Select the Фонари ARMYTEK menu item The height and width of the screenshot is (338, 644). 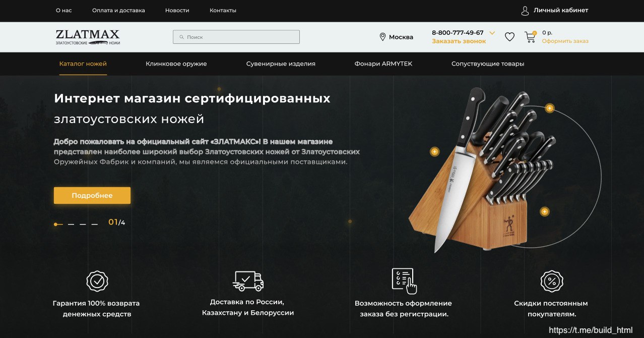pos(383,64)
